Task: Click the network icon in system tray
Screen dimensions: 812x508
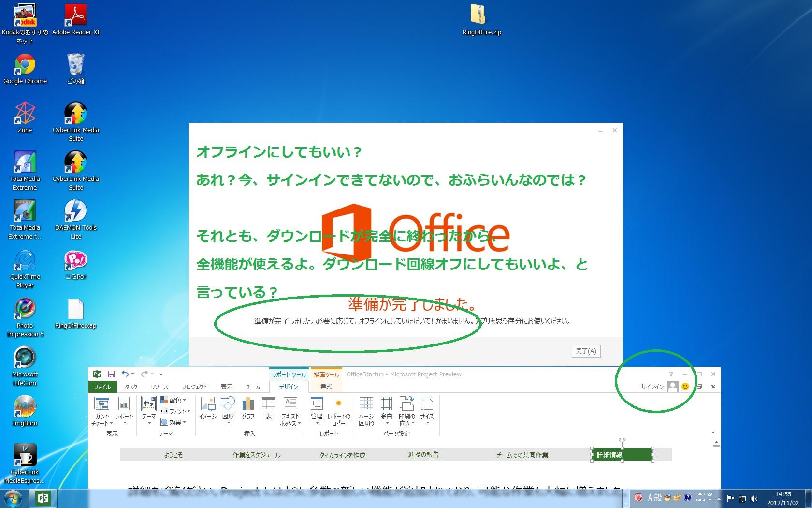Action: tap(742, 499)
